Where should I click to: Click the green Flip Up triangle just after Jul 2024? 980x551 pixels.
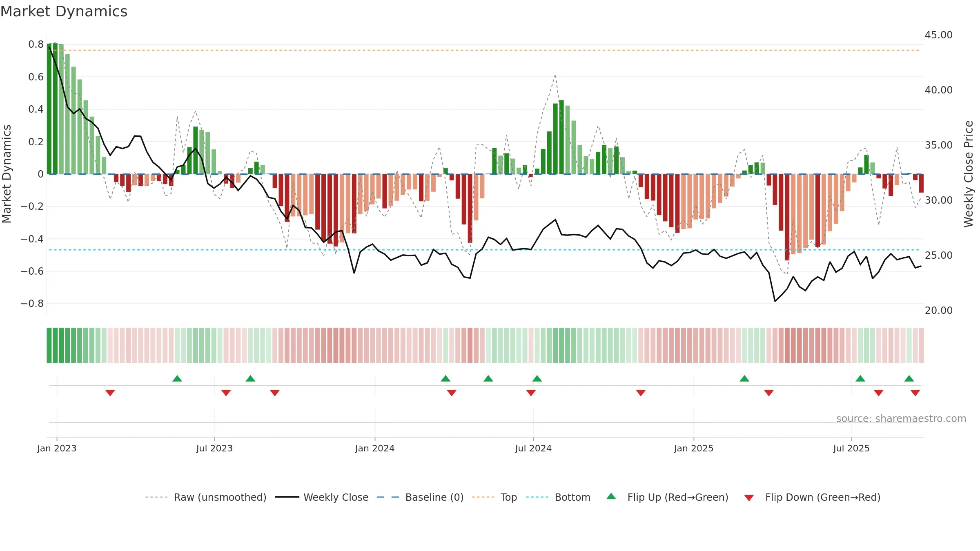(x=537, y=378)
